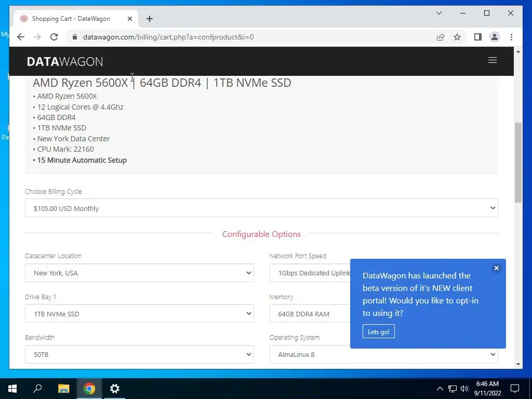
Task: Open a new browser tab
Action: (x=150, y=19)
